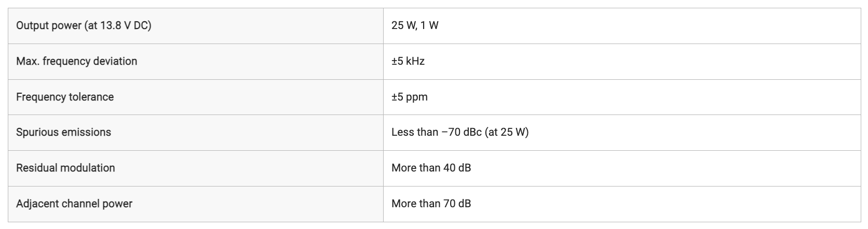
Task: Click the "(at 25 W)" text in spurious row
Action: coord(507,132)
